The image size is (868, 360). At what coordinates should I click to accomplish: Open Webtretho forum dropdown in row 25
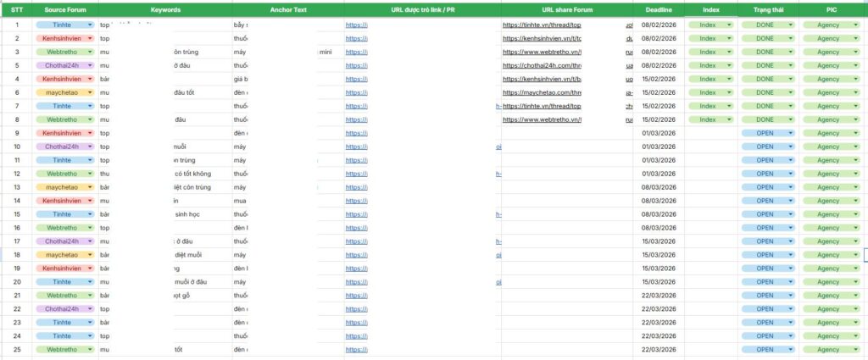pyautogui.click(x=65, y=350)
